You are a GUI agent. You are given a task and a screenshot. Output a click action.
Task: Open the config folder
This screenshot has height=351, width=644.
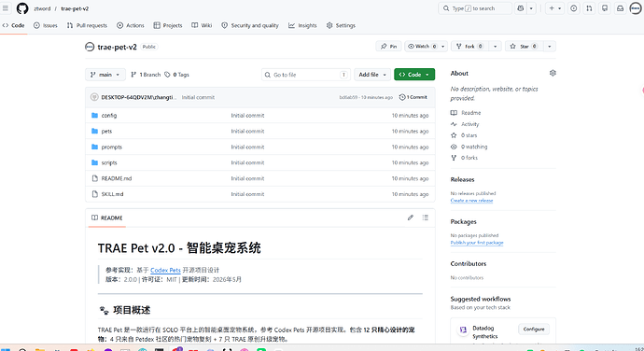tap(109, 116)
